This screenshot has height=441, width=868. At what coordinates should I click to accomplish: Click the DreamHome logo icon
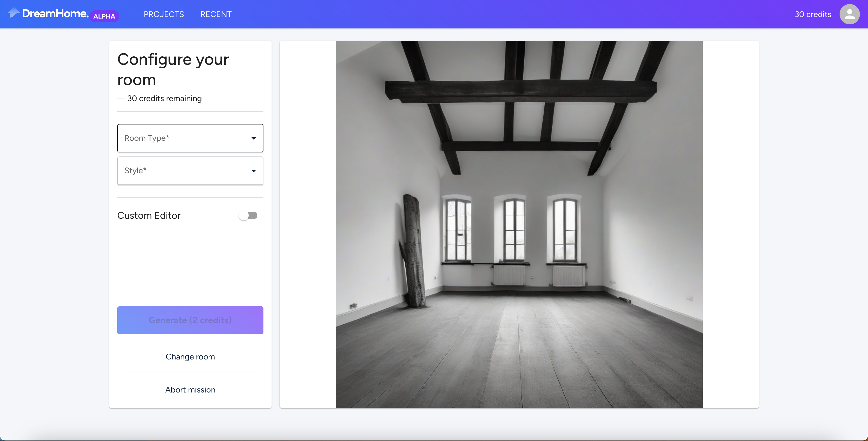14,13
